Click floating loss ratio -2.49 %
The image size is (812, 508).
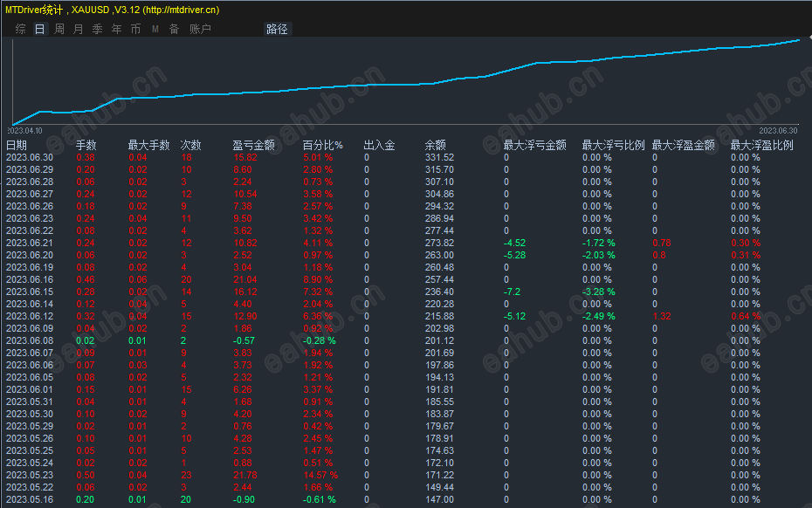point(599,316)
